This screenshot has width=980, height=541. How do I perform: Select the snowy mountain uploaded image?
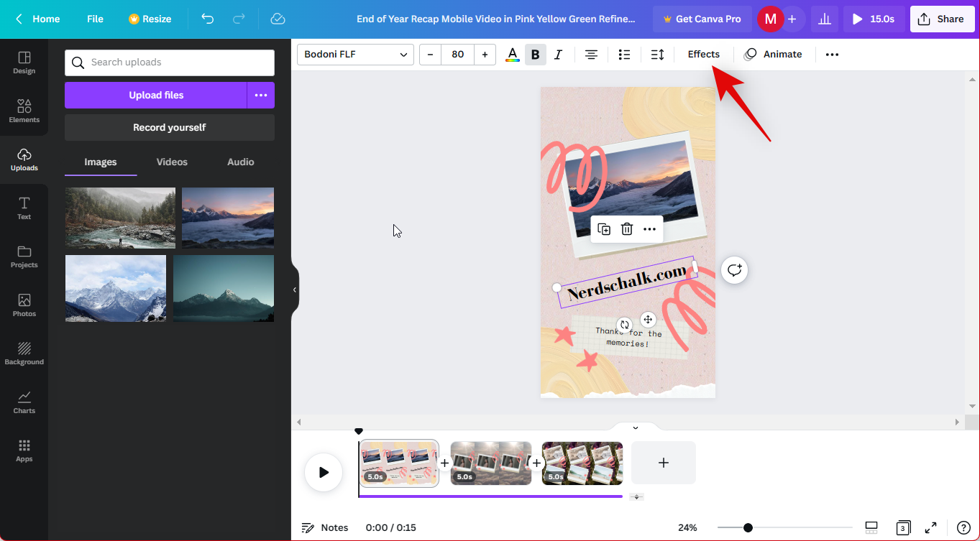coord(116,288)
